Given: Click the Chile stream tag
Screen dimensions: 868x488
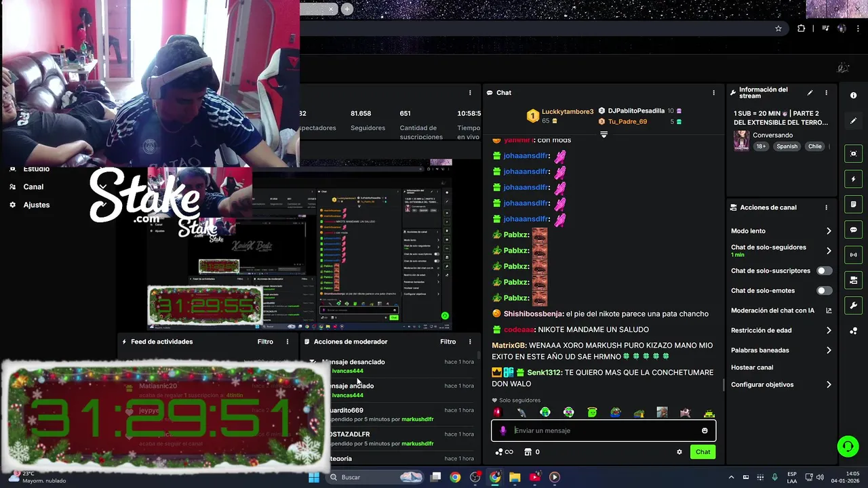Looking at the screenshot, I should 814,146.
